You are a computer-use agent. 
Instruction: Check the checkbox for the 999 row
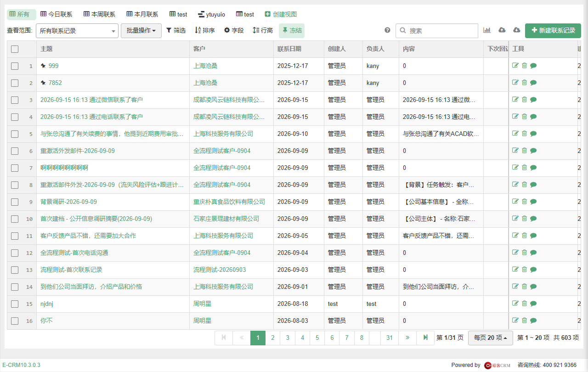(x=15, y=66)
